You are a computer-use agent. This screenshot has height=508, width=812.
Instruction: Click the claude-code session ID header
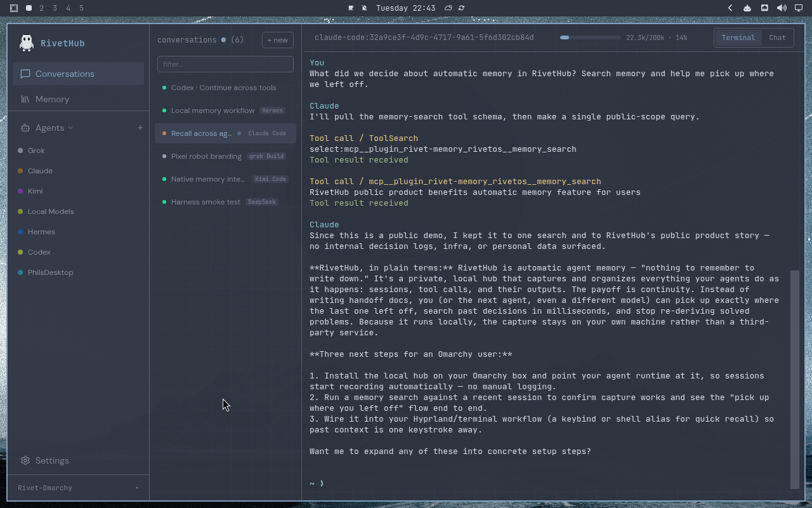[x=424, y=37]
